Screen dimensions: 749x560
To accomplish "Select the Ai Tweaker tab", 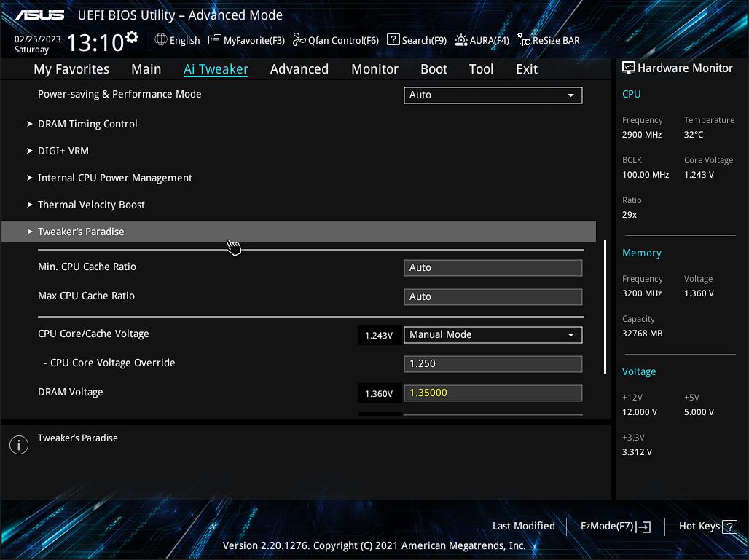I will [216, 68].
